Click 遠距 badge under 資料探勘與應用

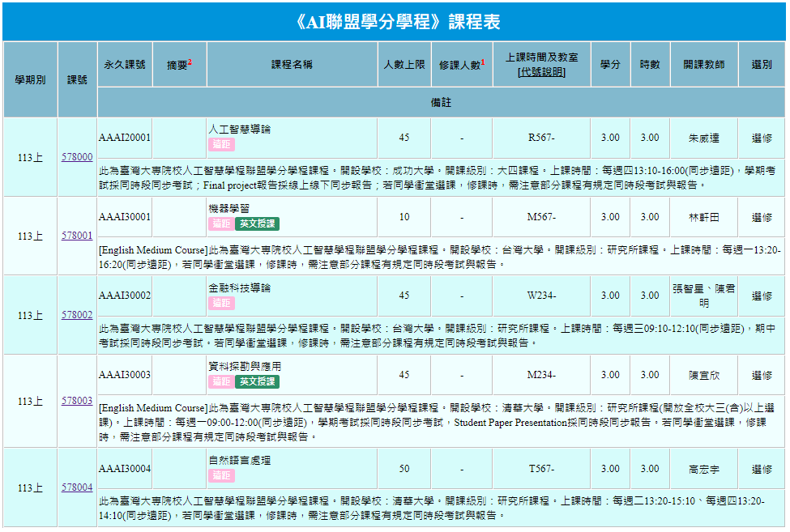click(x=221, y=381)
